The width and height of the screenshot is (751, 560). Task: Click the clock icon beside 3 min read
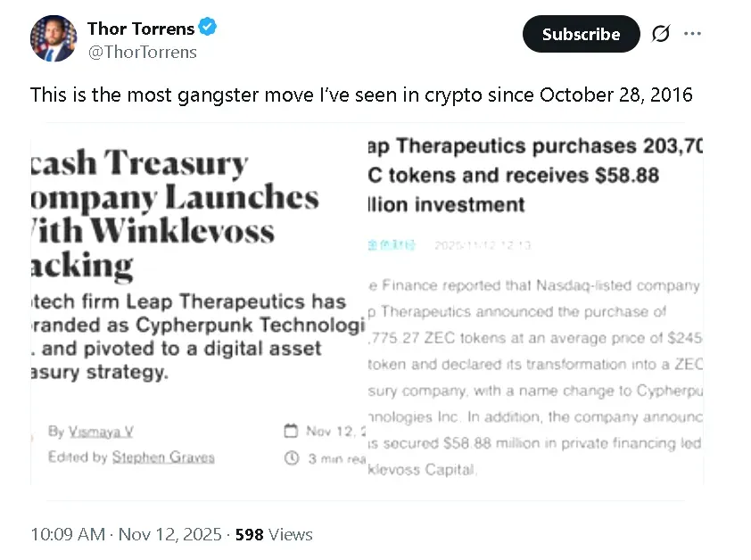[x=292, y=458]
